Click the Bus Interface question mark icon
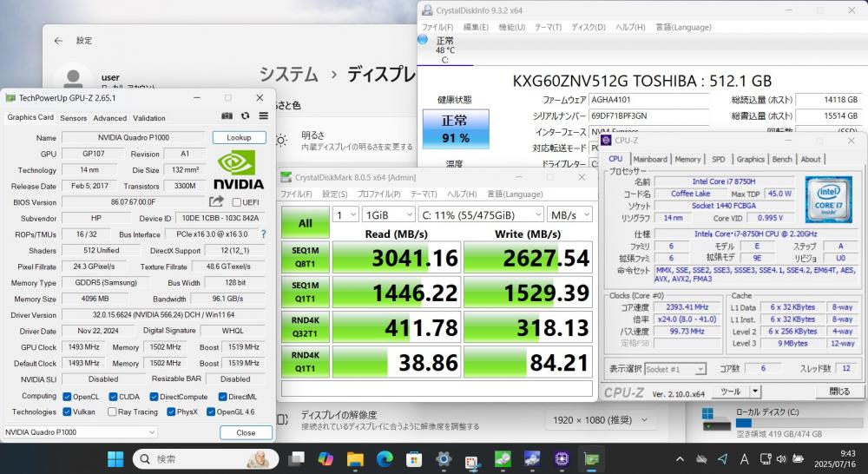 point(264,234)
